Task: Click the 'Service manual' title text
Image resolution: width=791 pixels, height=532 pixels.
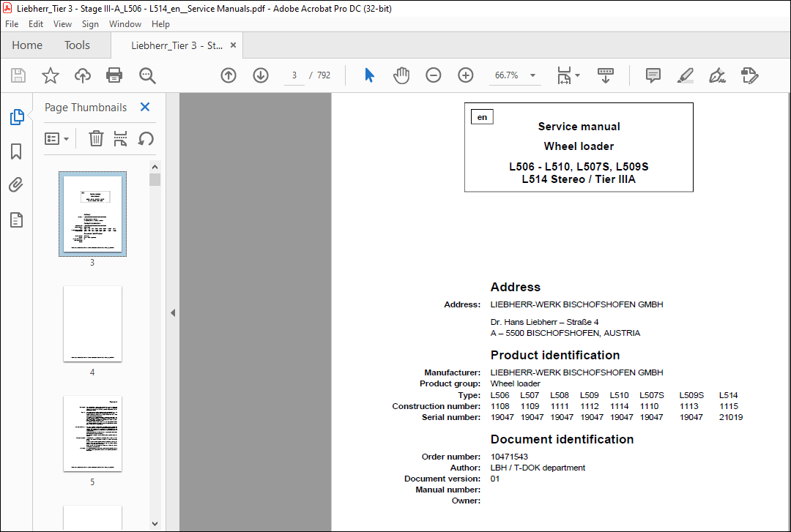Action: (579, 127)
